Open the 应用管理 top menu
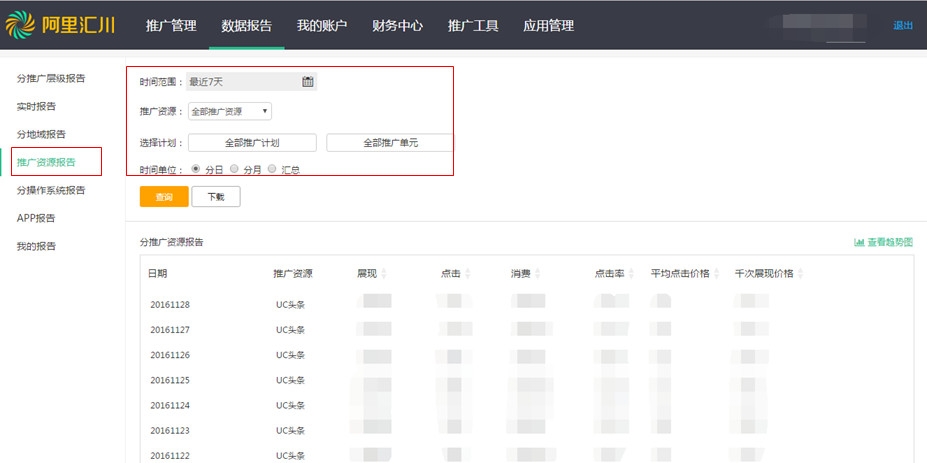927x463 pixels. click(x=549, y=26)
